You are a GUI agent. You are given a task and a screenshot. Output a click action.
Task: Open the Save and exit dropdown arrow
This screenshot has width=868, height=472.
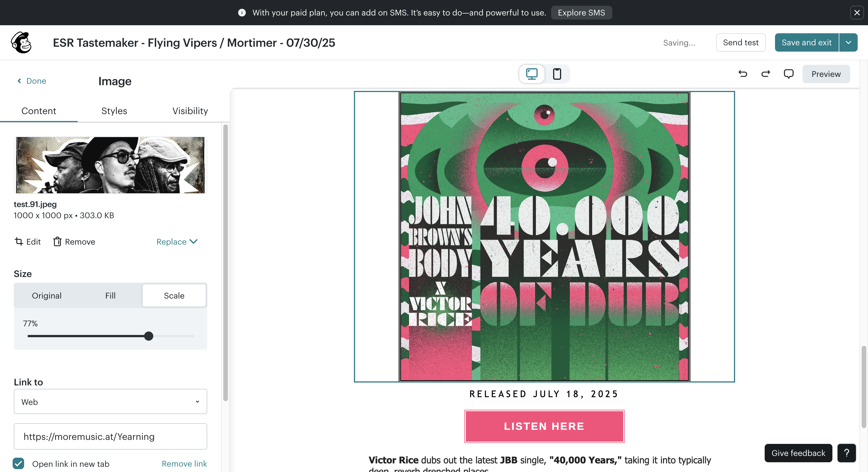[x=848, y=42]
